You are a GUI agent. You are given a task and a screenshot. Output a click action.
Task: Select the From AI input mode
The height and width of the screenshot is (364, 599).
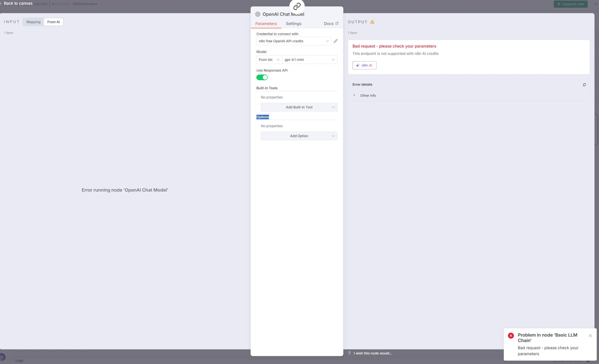pyautogui.click(x=54, y=22)
